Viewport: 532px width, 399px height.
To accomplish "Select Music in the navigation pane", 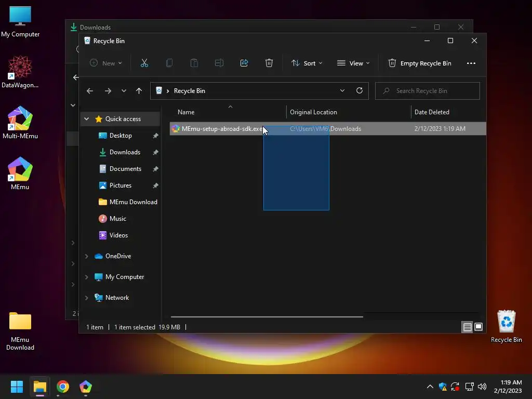I will 118,219.
